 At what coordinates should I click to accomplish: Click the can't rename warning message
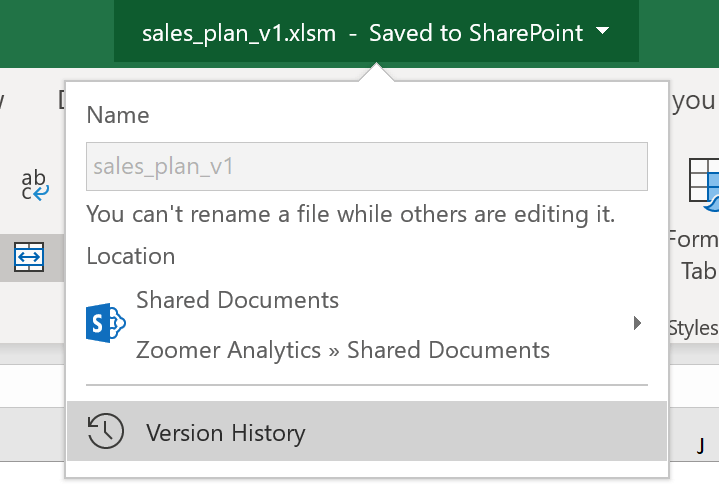pyautogui.click(x=350, y=214)
